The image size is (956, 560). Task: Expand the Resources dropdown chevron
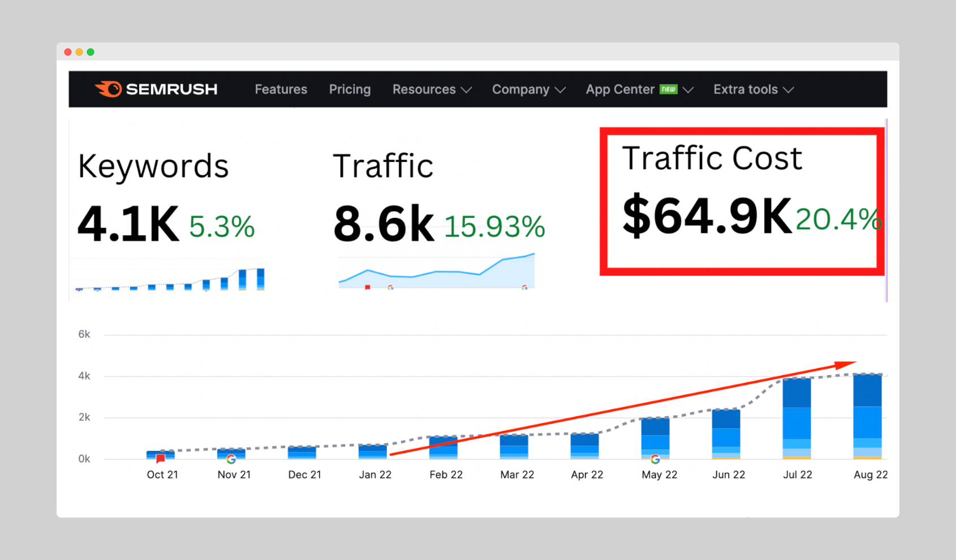pyautogui.click(x=466, y=90)
